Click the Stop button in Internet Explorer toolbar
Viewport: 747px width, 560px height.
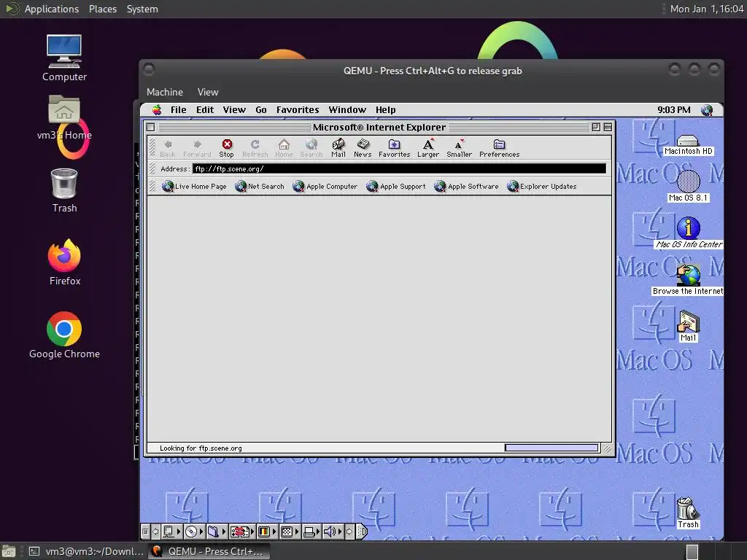[x=227, y=147]
